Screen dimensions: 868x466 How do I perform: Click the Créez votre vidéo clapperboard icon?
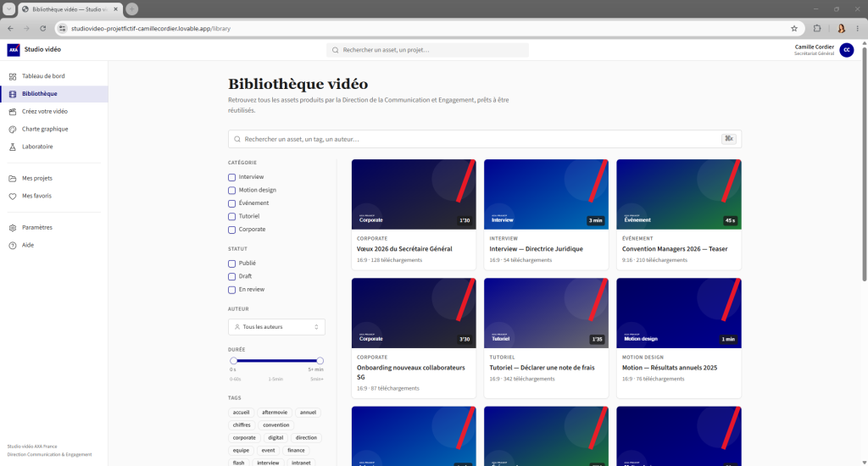tap(13, 112)
